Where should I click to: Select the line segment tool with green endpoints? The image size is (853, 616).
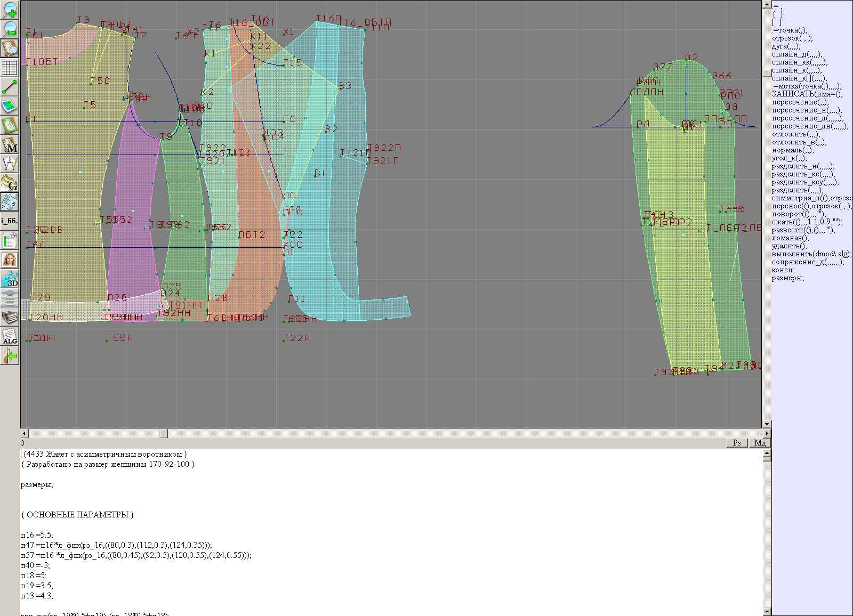pyautogui.click(x=10, y=87)
